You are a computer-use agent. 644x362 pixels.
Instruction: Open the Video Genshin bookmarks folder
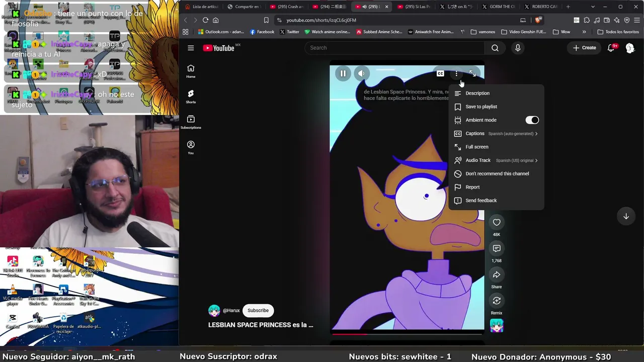(523, 32)
